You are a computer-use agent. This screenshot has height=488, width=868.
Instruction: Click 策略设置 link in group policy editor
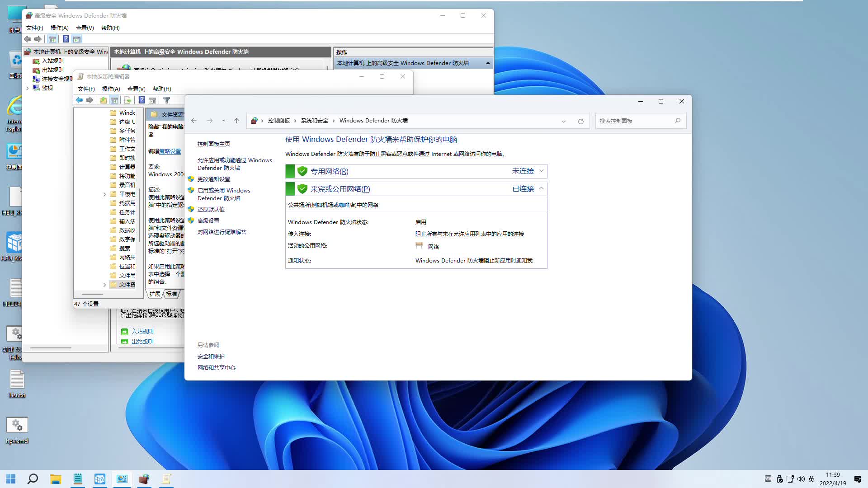coord(170,151)
